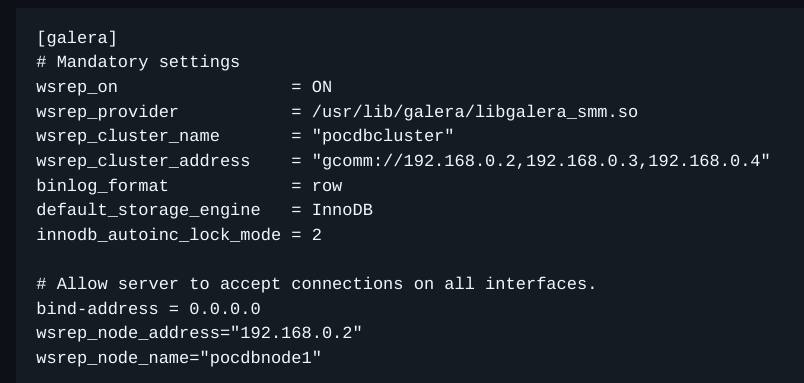Click the value 2 of lock mode
This screenshot has height=383, width=804.
[317, 235]
